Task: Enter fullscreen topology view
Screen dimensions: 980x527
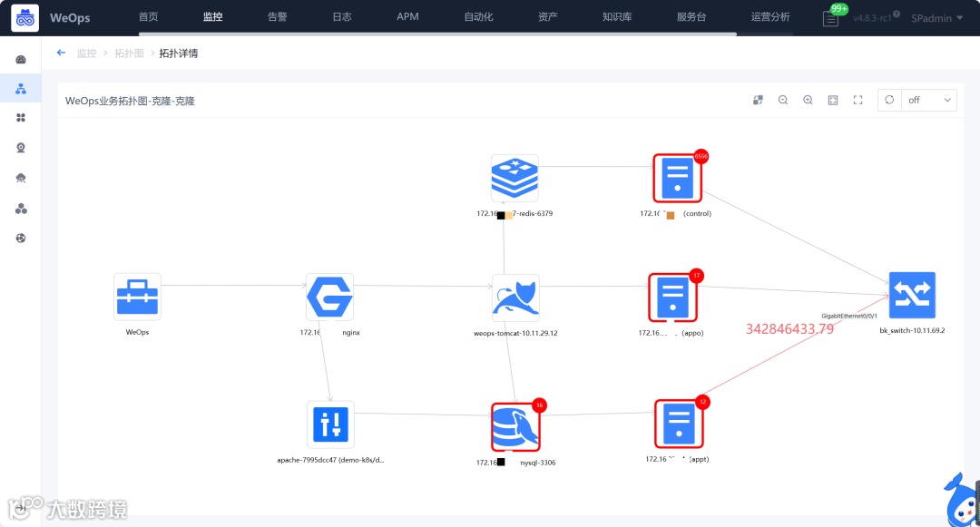Action: tap(858, 100)
